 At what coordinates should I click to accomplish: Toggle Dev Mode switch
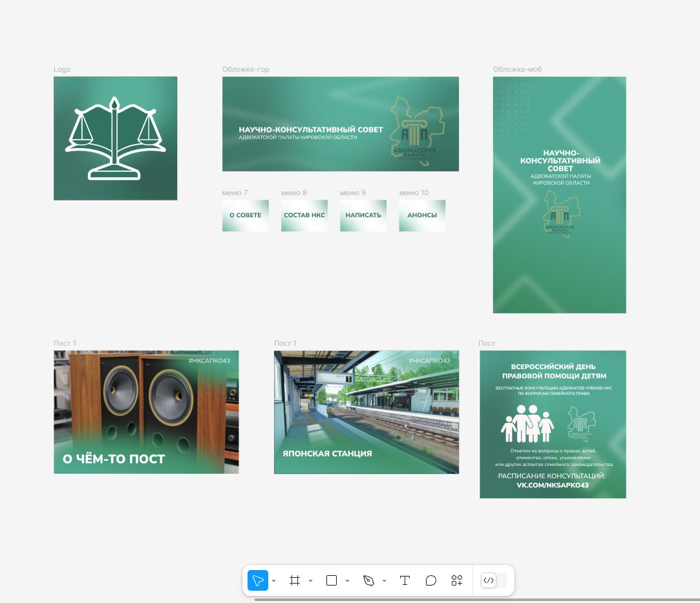tap(494, 580)
